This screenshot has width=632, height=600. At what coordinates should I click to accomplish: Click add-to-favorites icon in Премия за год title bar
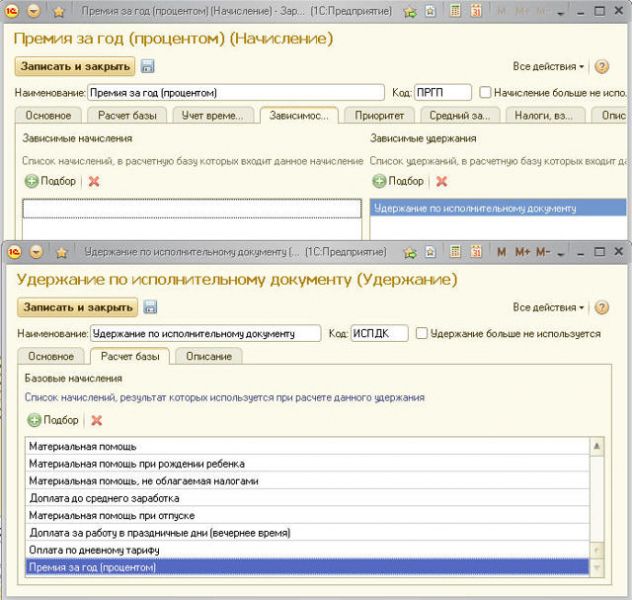410,12
